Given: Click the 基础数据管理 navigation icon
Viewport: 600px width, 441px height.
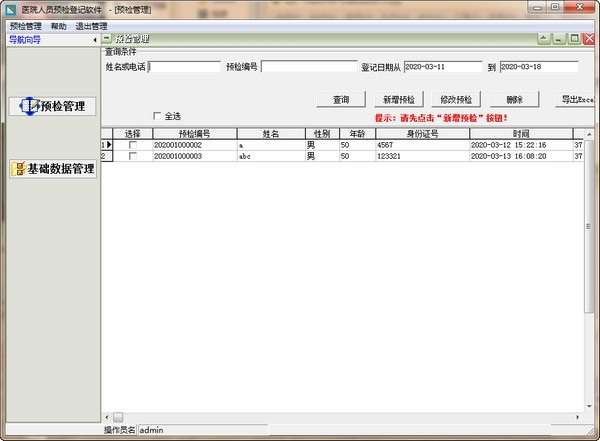Looking at the screenshot, I should click(18, 169).
